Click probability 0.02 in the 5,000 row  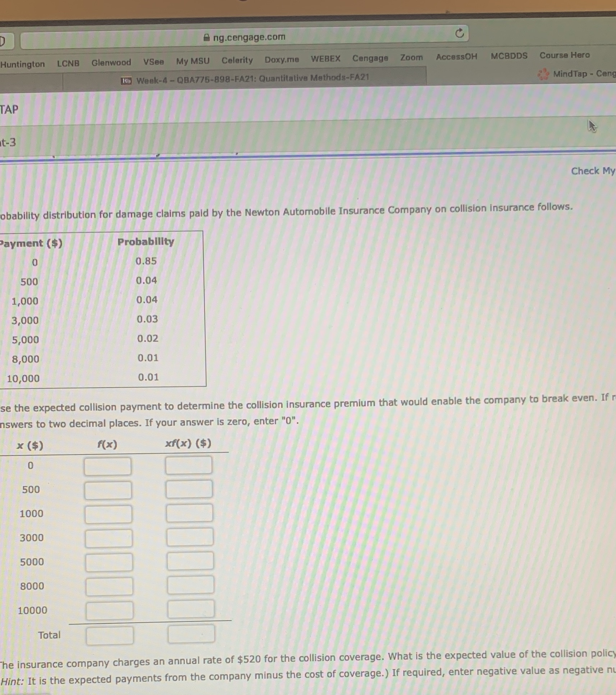coord(147,339)
